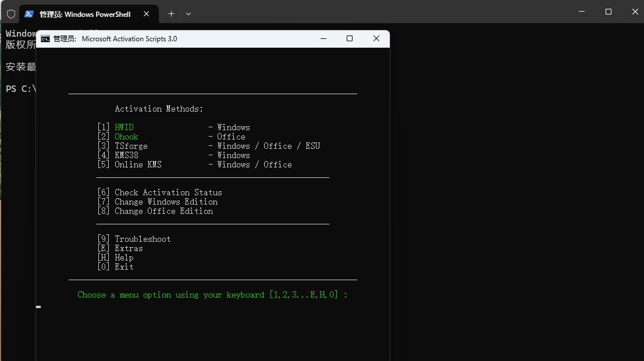Maximize the Windows Terminal window

(609, 12)
